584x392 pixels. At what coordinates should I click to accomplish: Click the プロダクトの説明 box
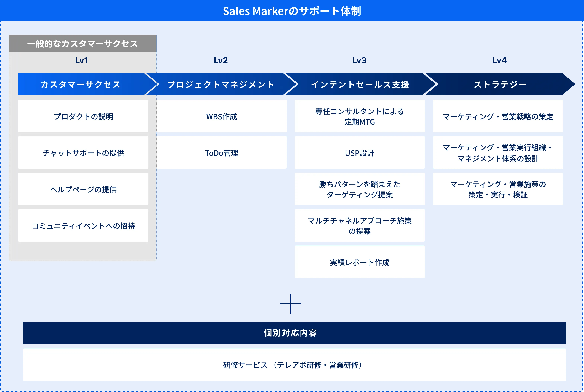83,116
